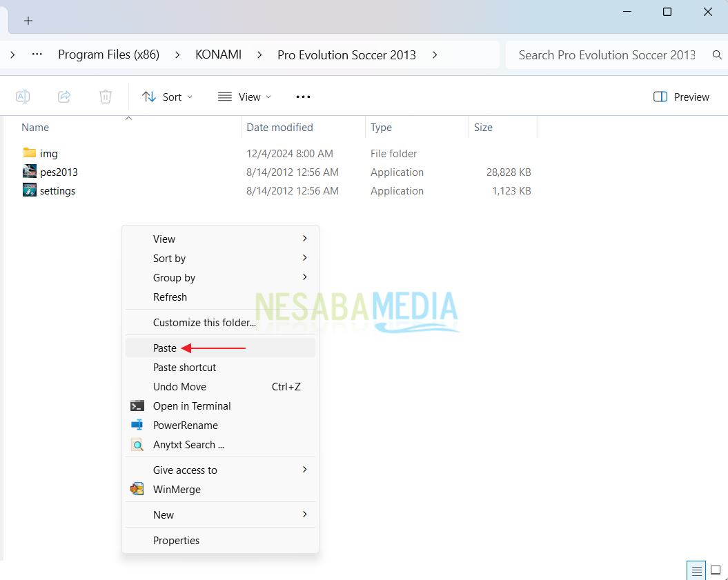This screenshot has height=580, width=728.
Task: Click the breadcrumb overflow ellipsis
Action: click(37, 54)
